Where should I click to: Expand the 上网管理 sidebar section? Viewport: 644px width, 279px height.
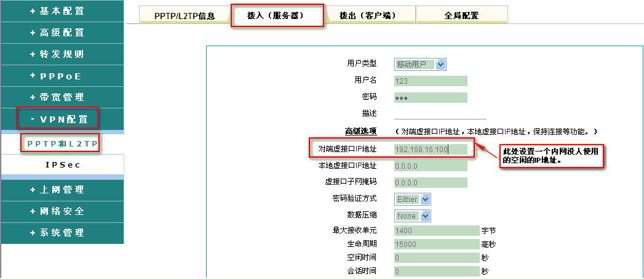pyautogui.click(x=57, y=190)
